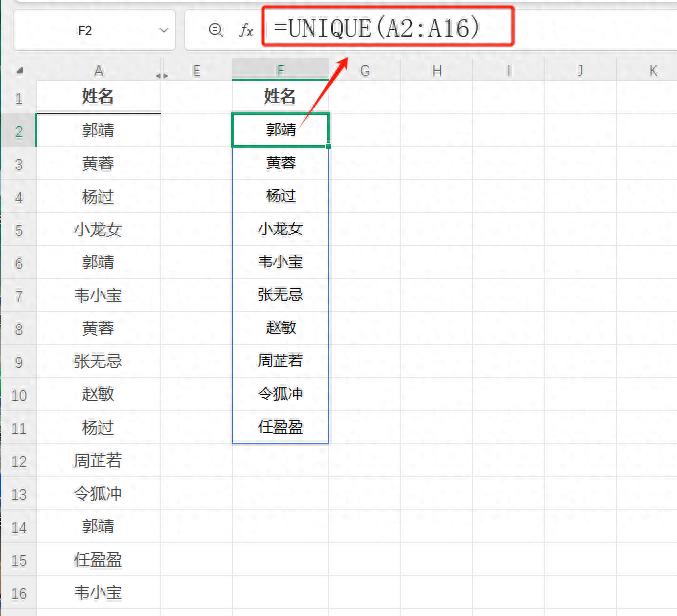Select cell F4 containing 杨过
Image resolution: width=677 pixels, height=616 pixels.
280,196
